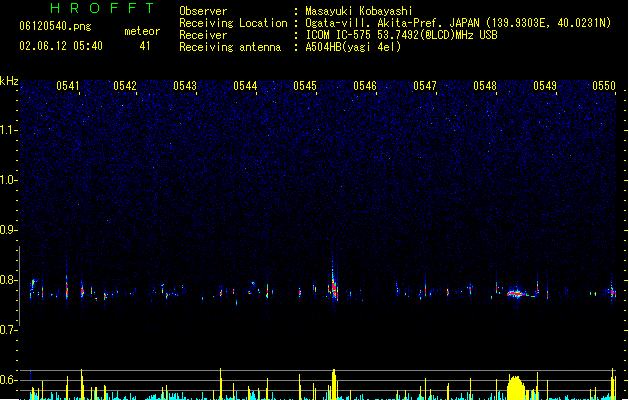629x400 pixels.
Task: Click the long-duration echo between 0548 and 0549
Action: coord(517,294)
